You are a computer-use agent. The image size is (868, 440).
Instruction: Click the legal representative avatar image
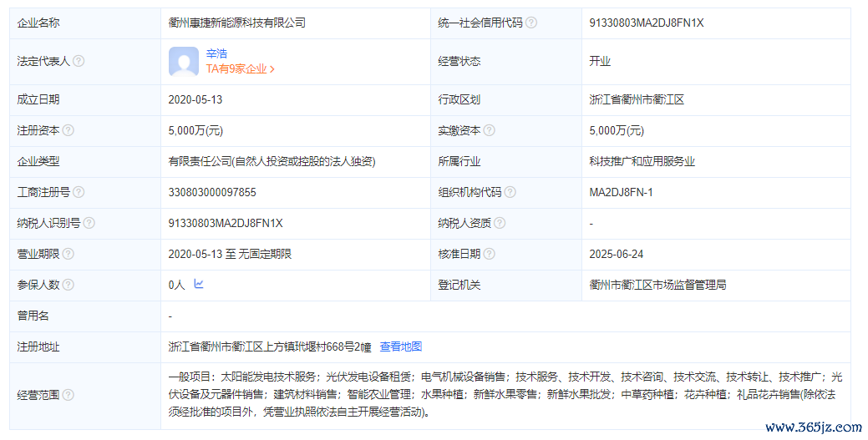[184, 62]
